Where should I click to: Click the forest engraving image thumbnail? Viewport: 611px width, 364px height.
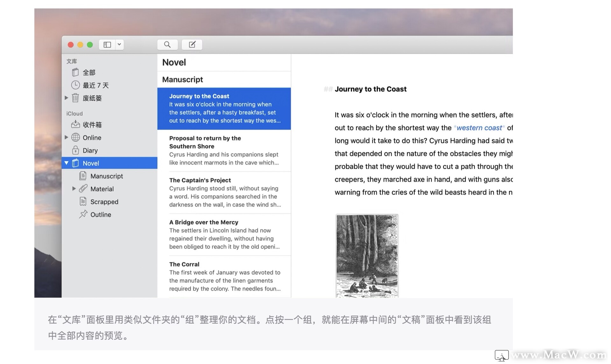click(367, 256)
